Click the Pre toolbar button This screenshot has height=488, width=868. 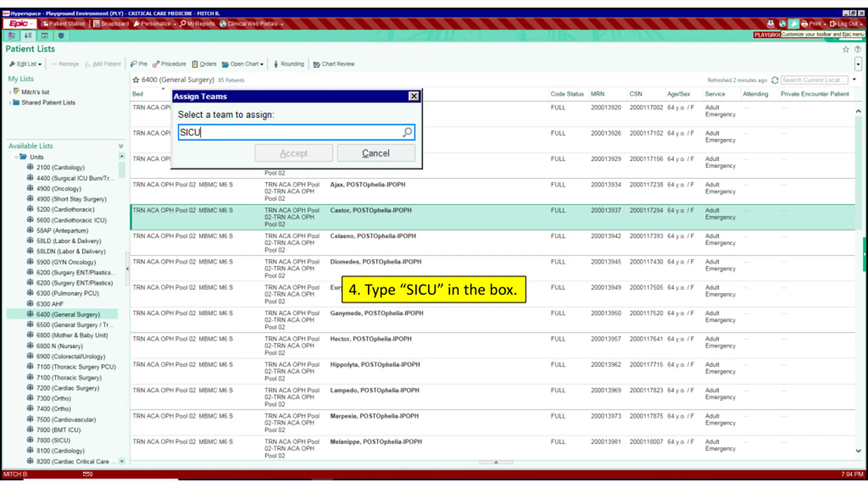tap(139, 64)
